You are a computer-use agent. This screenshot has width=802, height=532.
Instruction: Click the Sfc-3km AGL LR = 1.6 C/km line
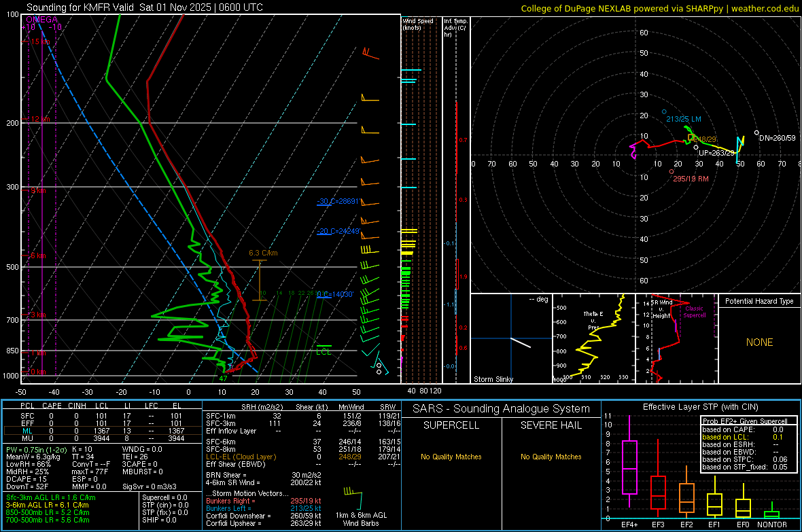click(x=51, y=497)
